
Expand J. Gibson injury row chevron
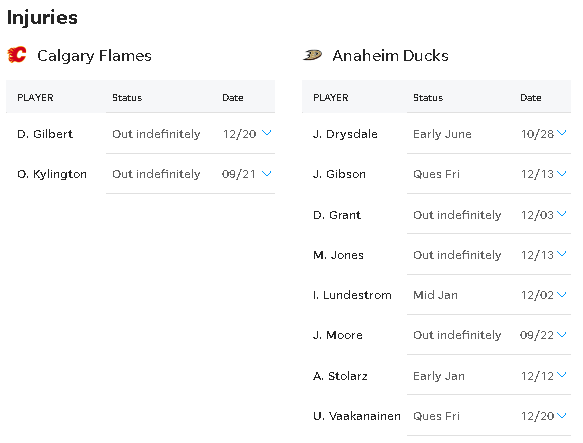click(x=561, y=173)
